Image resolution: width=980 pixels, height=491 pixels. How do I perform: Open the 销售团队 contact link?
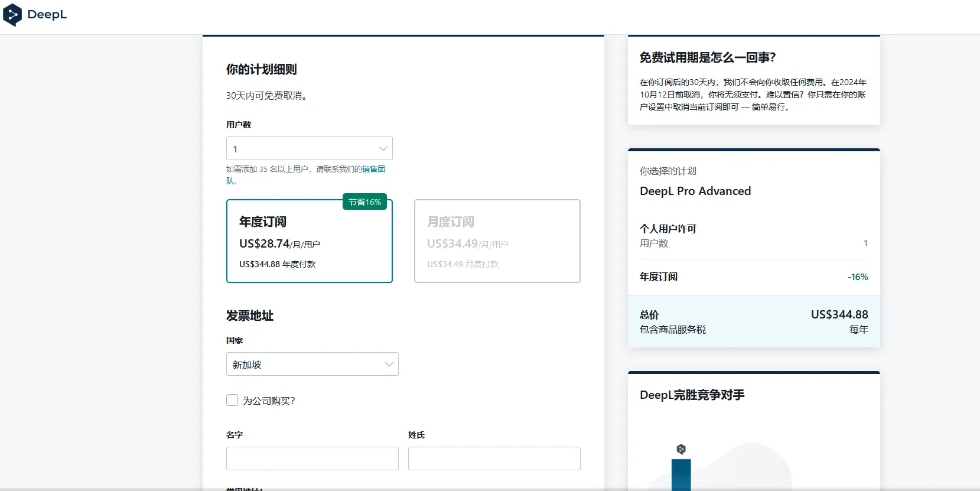pyautogui.click(x=373, y=169)
